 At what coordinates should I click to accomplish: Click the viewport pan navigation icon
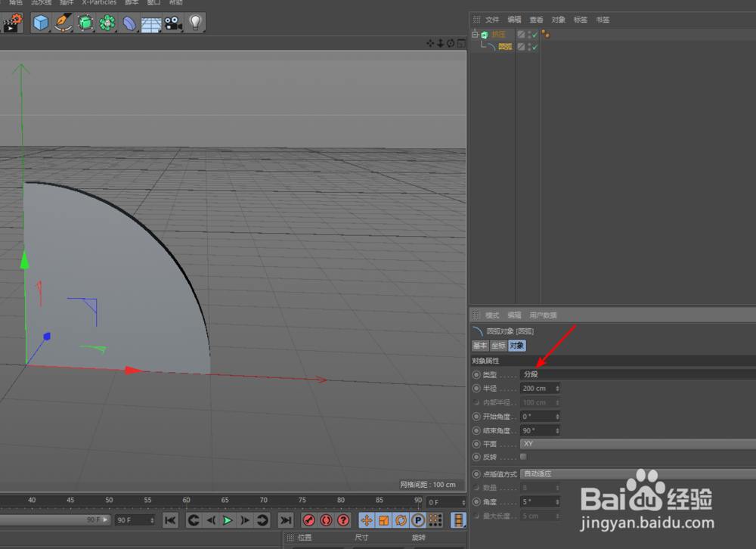(430, 43)
